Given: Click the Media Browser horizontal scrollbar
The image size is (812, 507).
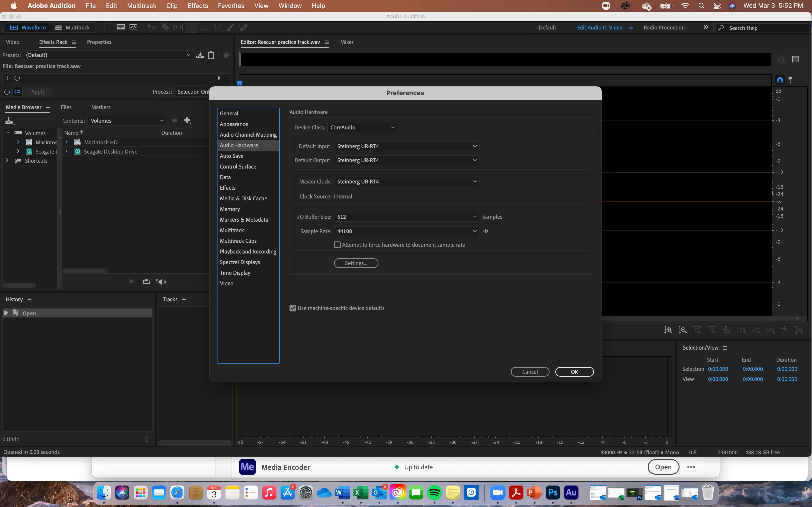Looking at the screenshot, I should (86, 271).
